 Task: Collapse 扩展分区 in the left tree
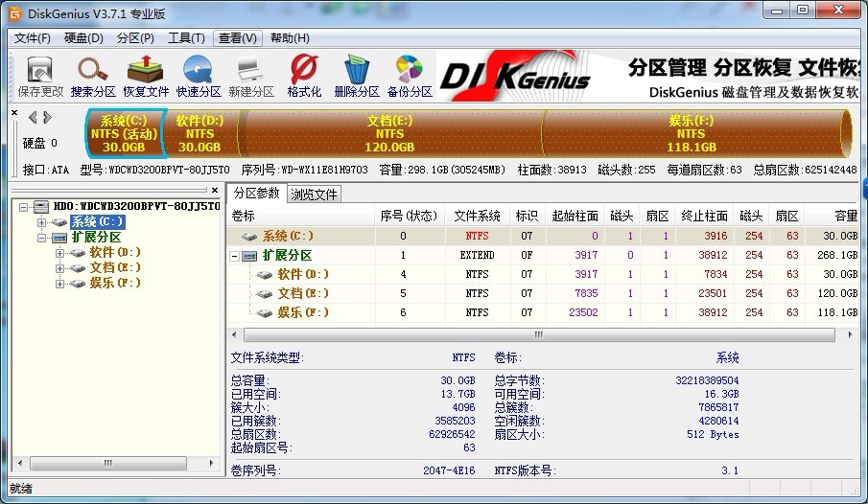coord(41,238)
